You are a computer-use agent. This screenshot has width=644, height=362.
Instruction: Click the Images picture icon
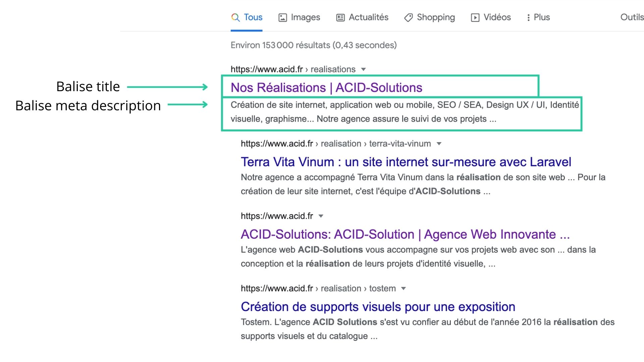click(x=283, y=18)
